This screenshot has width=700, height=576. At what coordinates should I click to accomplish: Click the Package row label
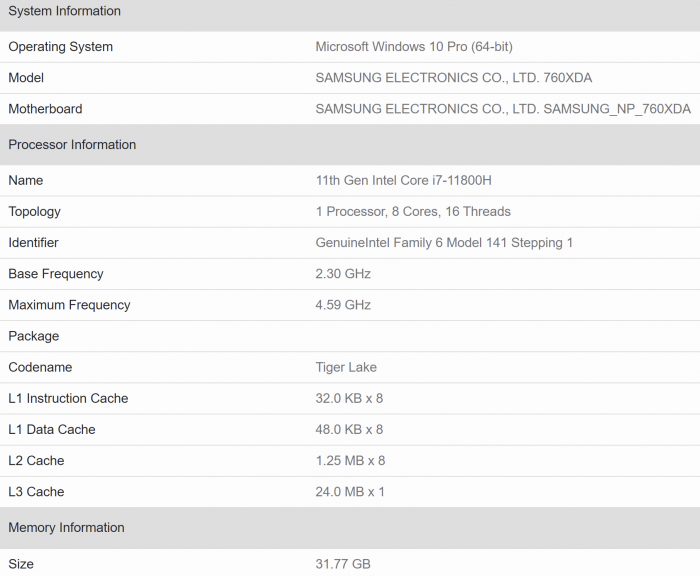pos(33,336)
